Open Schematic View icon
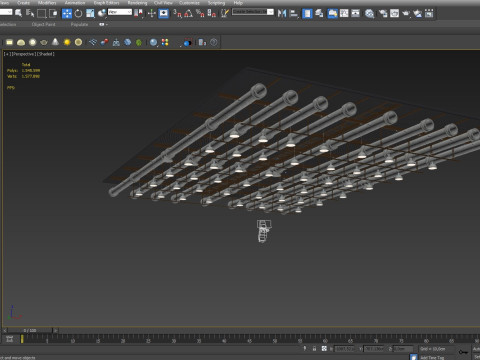Viewport: 480px width, 360px height. point(356,13)
